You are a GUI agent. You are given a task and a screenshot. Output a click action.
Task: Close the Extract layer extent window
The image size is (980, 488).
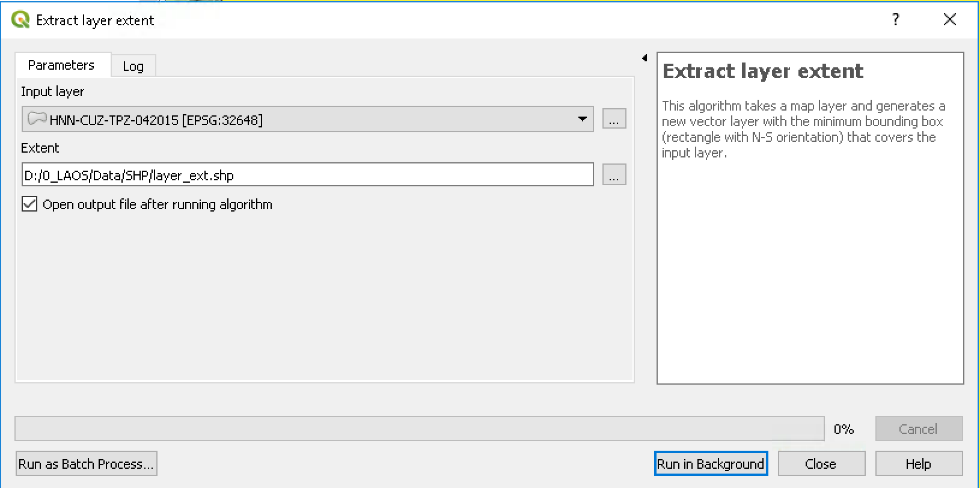coord(950,20)
